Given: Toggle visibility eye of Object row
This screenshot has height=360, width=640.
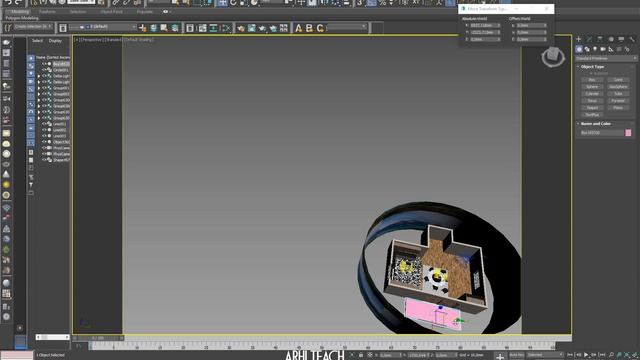Looking at the screenshot, I should click(x=44, y=142).
